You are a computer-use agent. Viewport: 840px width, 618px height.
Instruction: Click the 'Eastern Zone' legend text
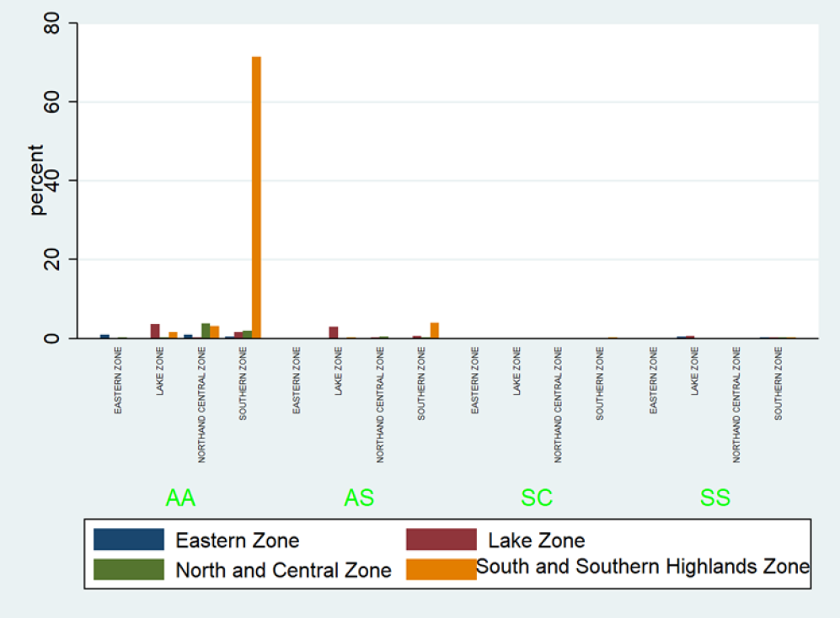(x=237, y=541)
